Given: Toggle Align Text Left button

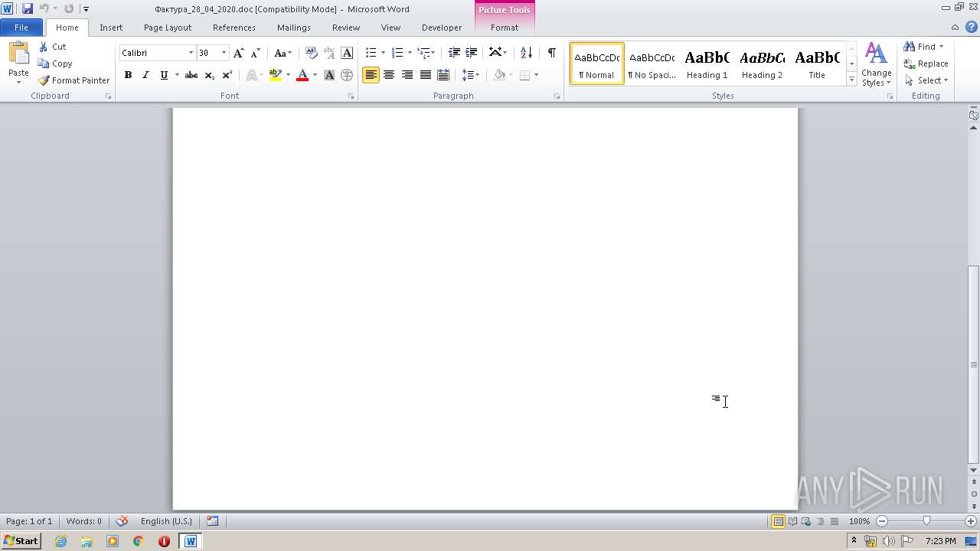Looking at the screenshot, I should [371, 75].
